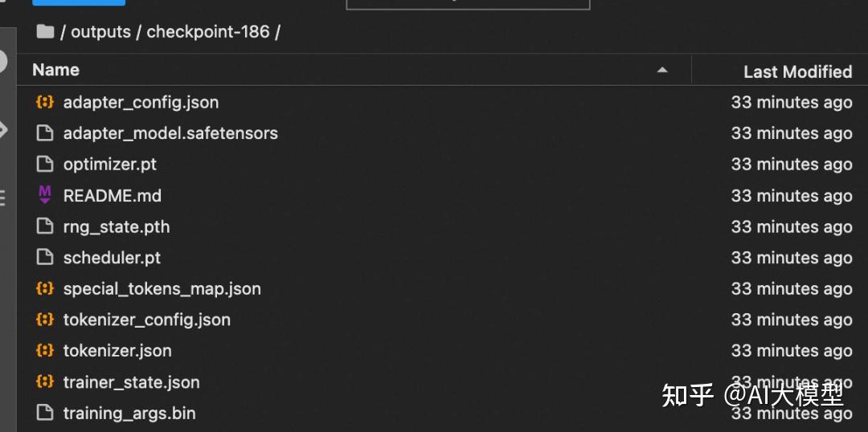Click the file icon next to optimizer.pt
Image resolution: width=868 pixels, height=432 pixels.
[45, 165]
